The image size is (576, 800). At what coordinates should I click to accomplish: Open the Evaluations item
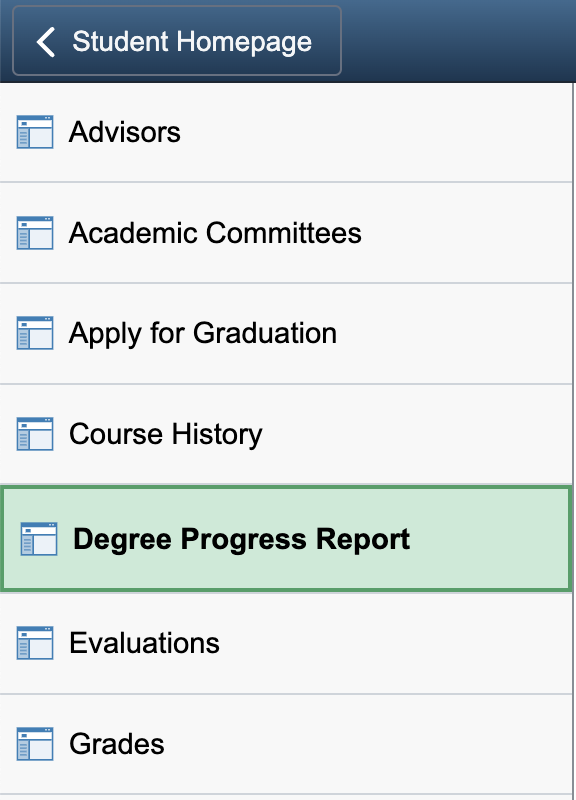pos(286,643)
